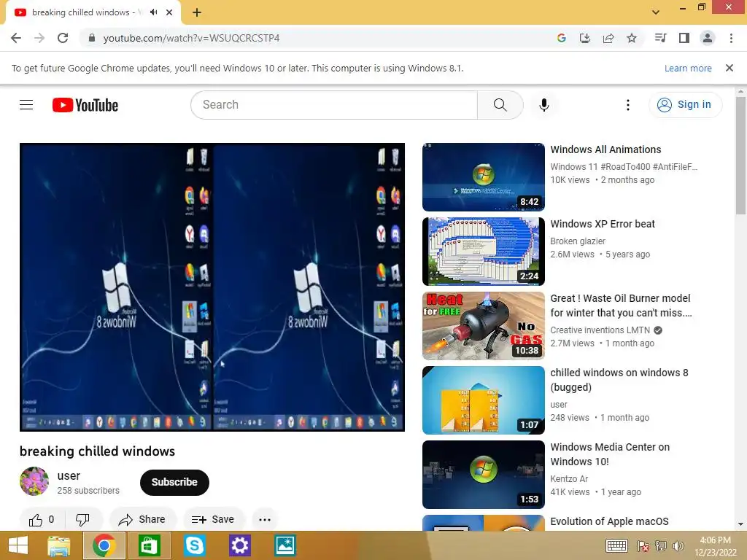Screen dimensions: 747x560
Task: View site info via padlock icon
Action: point(92,38)
